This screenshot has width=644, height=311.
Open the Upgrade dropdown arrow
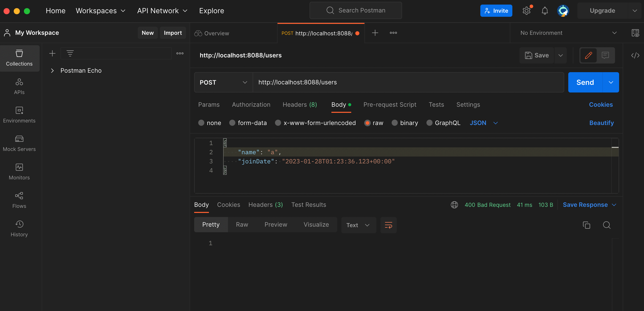point(635,11)
